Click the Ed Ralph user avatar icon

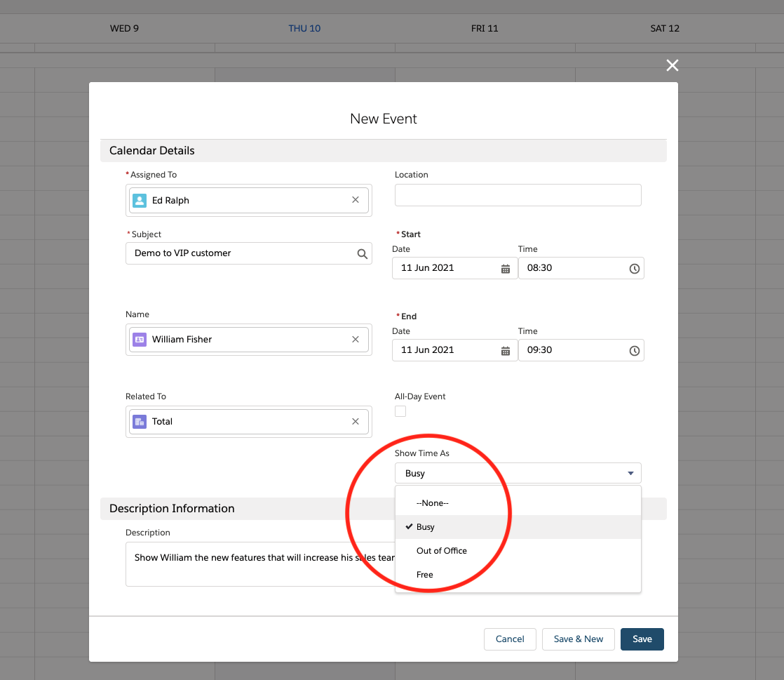(x=140, y=200)
